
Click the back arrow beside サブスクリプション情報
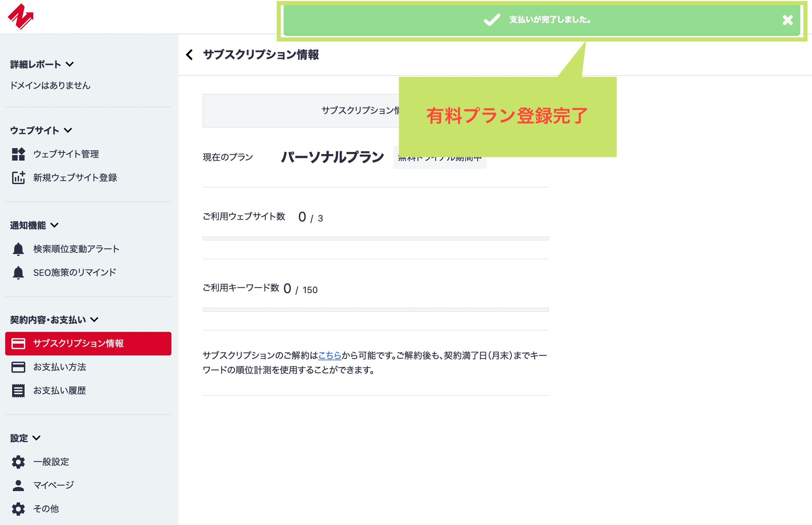(190, 55)
